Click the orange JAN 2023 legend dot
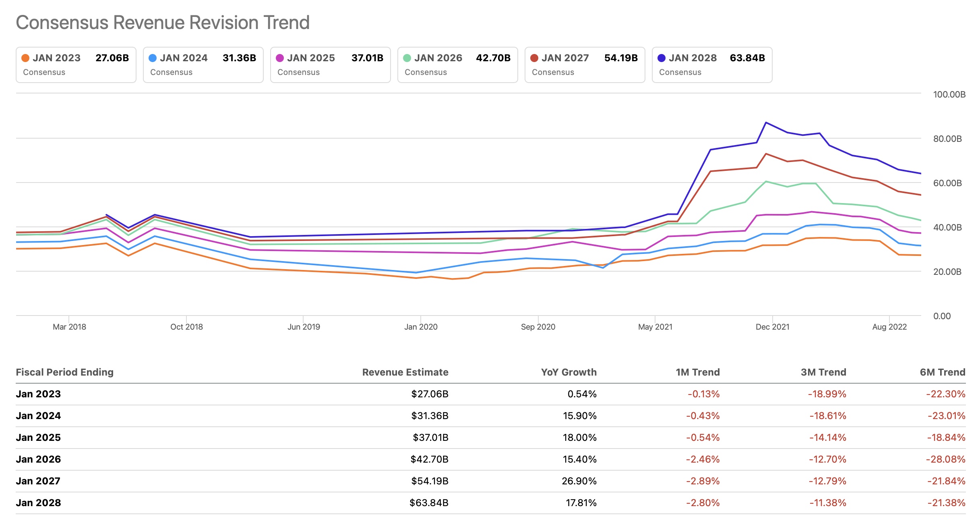This screenshot has height=515, width=980. tap(25, 58)
